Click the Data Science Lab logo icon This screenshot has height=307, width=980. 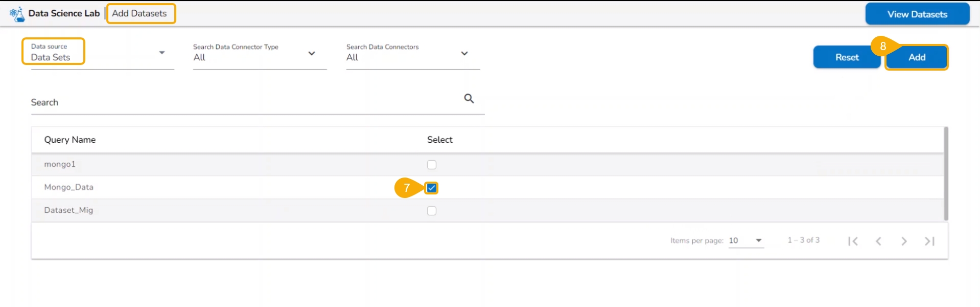pos(17,14)
